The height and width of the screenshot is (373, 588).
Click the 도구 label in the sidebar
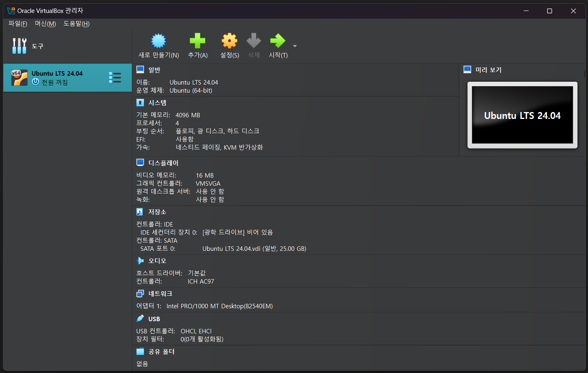click(x=38, y=46)
